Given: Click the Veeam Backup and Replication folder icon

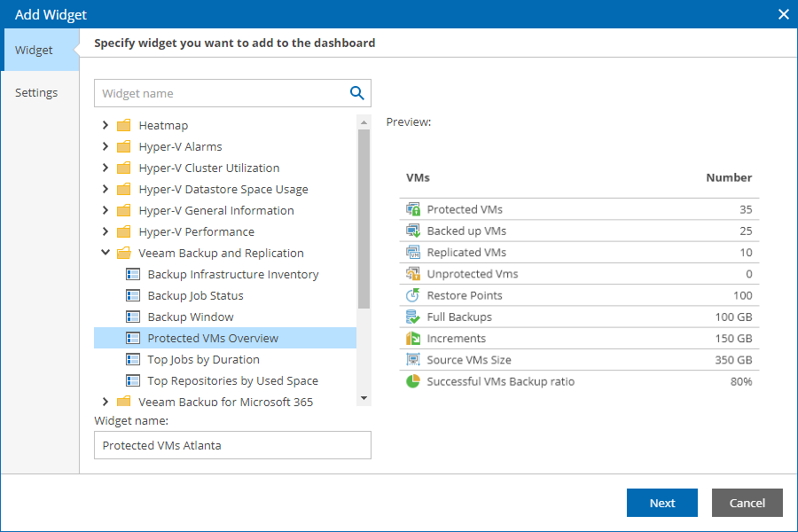Looking at the screenshot, I should tap(123, 253).
